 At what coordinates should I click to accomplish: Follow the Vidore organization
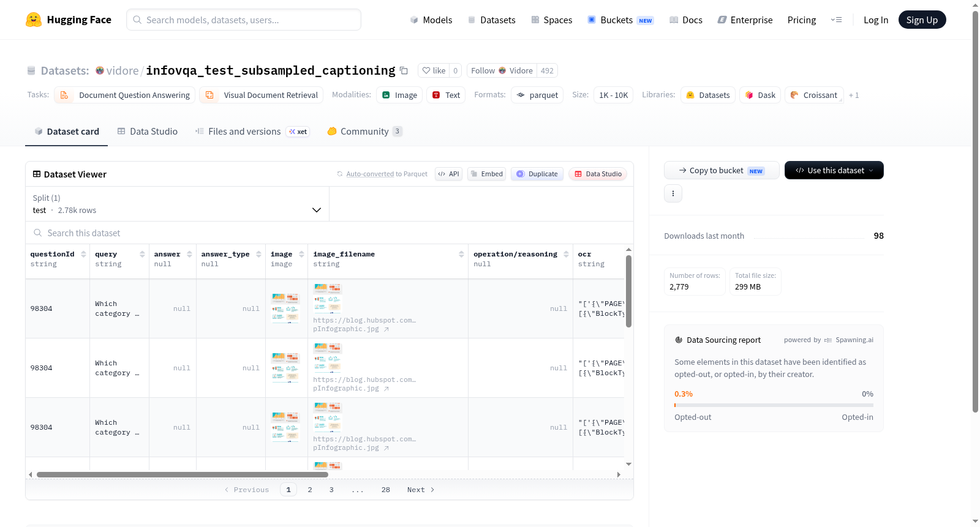502,70
